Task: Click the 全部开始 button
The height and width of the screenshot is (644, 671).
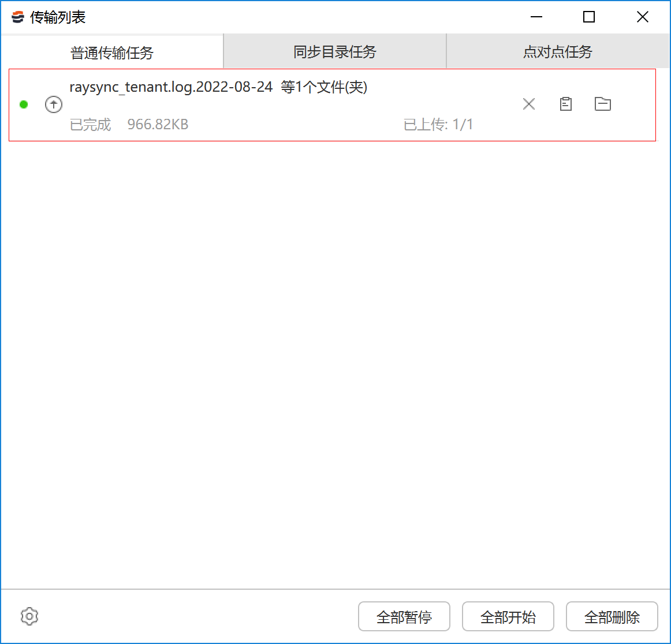Action: (508, 617)
